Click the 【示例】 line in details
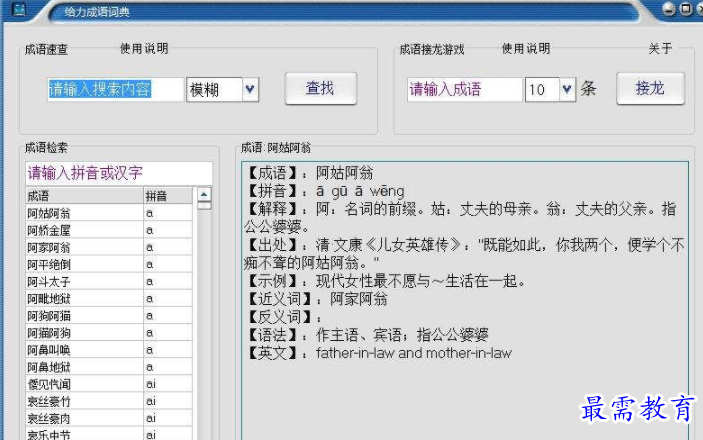This screenshot has height=440, width=703. pyautogui.click(x=386, y=281)
